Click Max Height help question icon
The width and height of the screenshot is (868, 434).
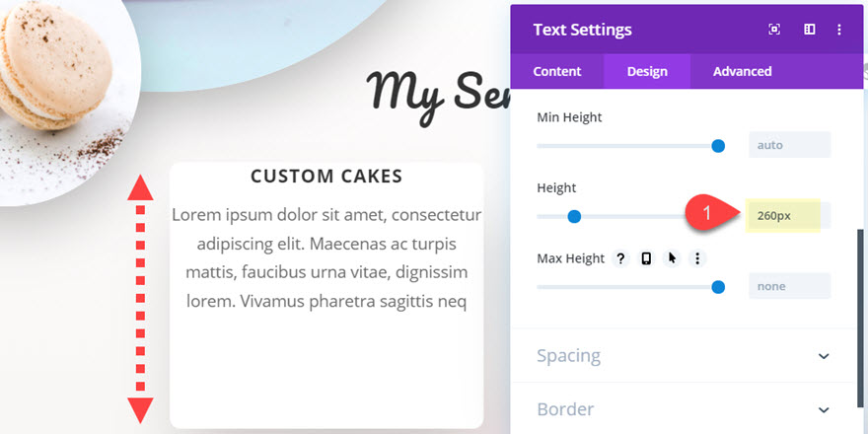tap(620, 258)
